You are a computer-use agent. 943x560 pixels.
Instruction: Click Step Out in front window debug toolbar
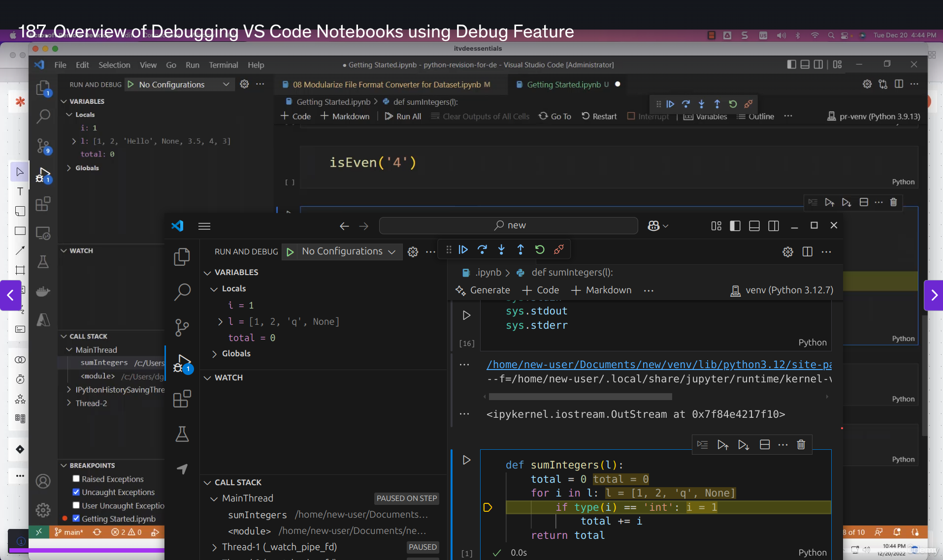[520, 249]
